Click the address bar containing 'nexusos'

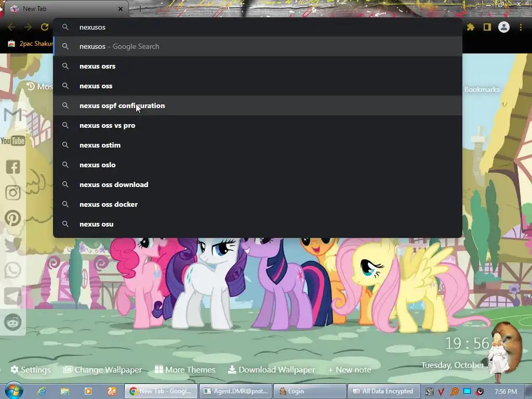(x=258, y=27)
